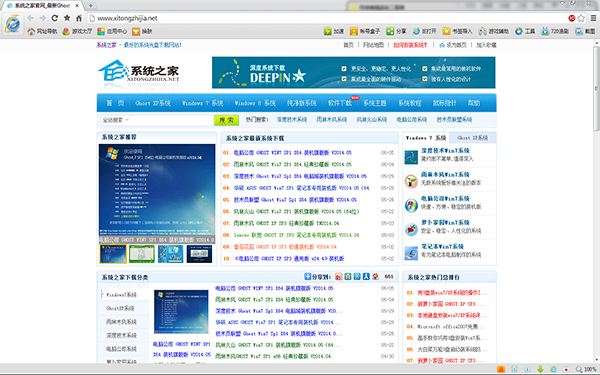This screenshot has width=600, height=375.
Task: Click the green download arrow in status bar
Action: click(x=540, y=369)
